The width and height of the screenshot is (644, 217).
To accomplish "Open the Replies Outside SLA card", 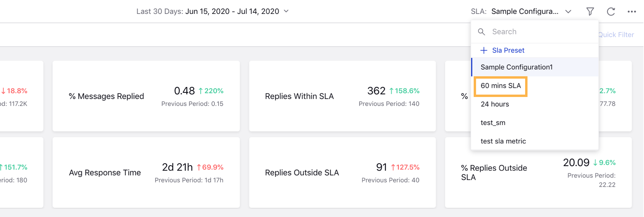I will tap(342, 172).
